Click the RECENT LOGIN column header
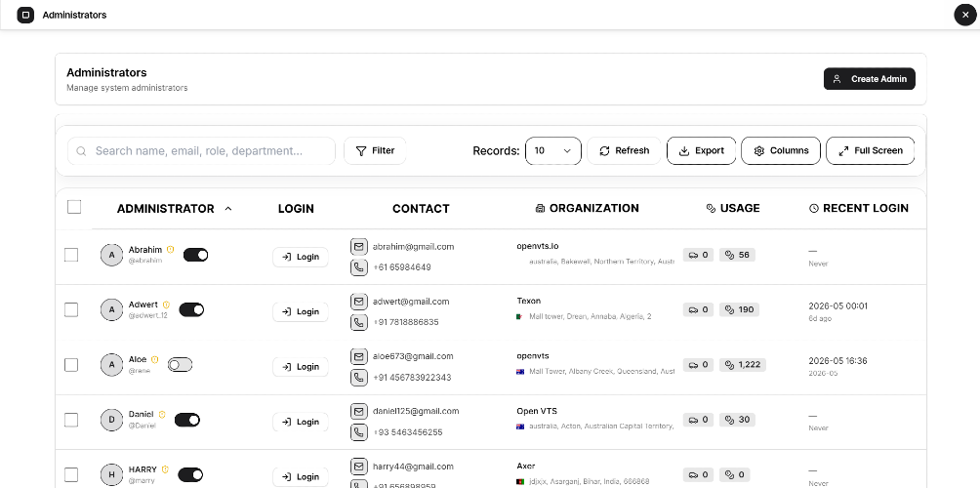 click(858, 208)
